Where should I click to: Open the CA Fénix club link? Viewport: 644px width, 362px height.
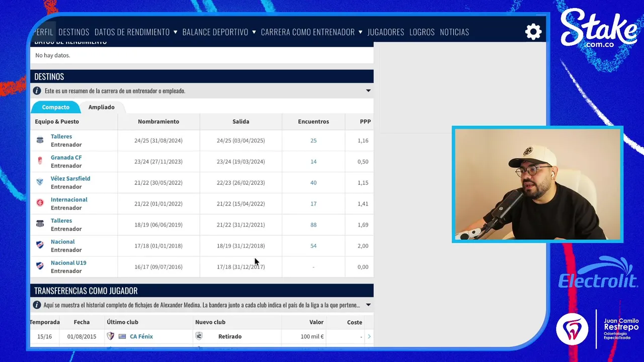click(141, 336)
